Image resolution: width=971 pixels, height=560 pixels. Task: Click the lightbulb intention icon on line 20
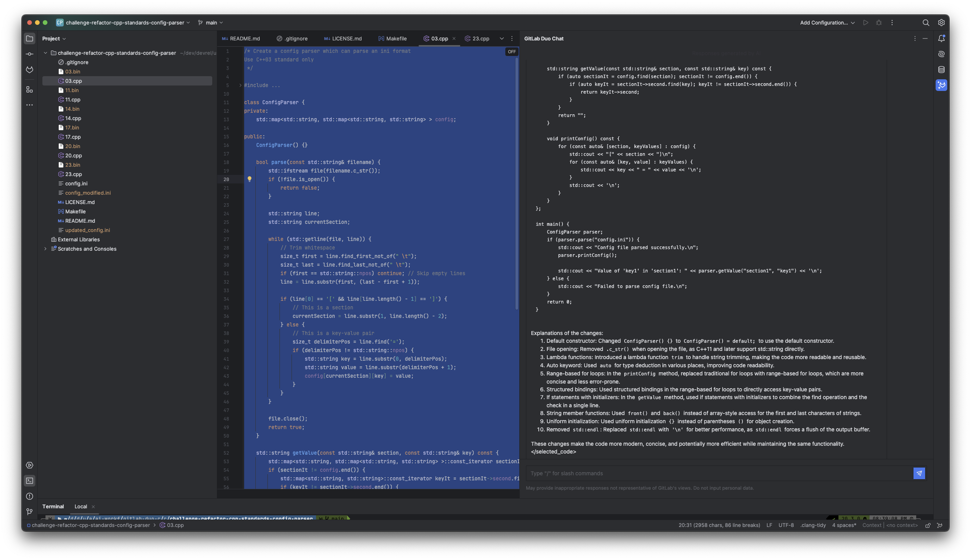pyautogui.click(x=250, y=179)
